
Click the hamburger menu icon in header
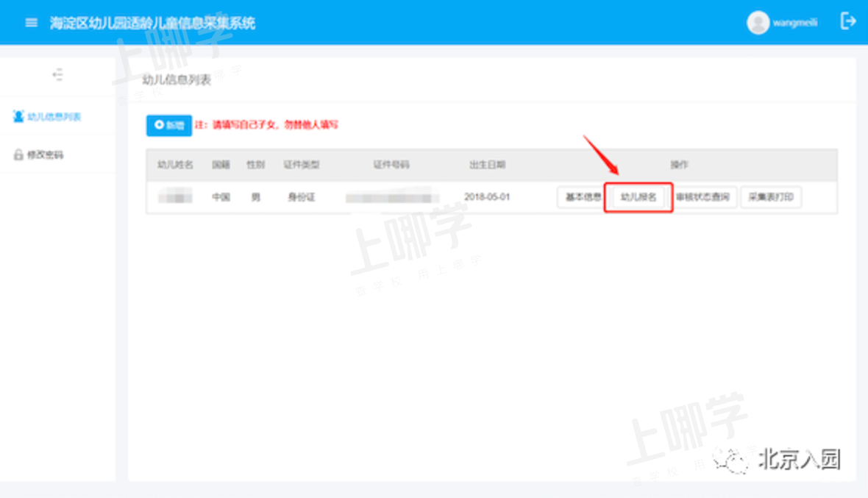click(x=31, y=23)
